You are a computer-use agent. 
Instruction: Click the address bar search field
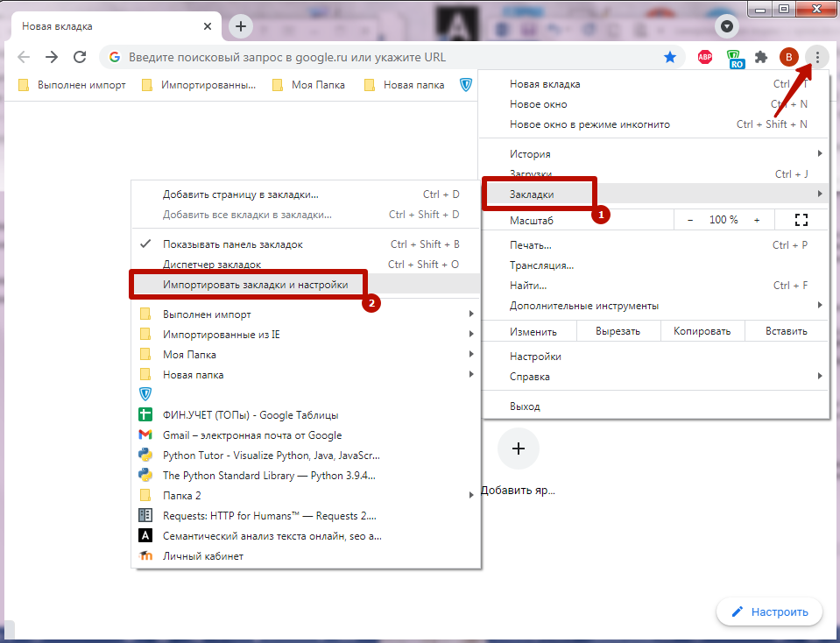[385, 57]
